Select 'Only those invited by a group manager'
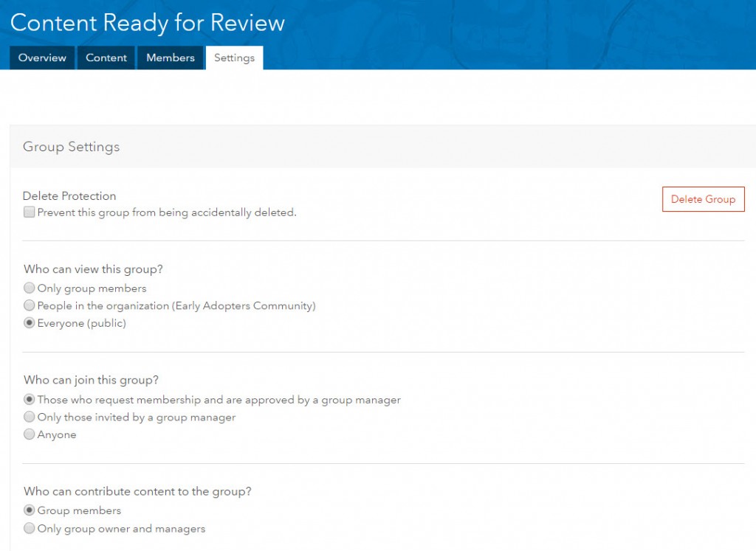 click(x=29, y=417)
